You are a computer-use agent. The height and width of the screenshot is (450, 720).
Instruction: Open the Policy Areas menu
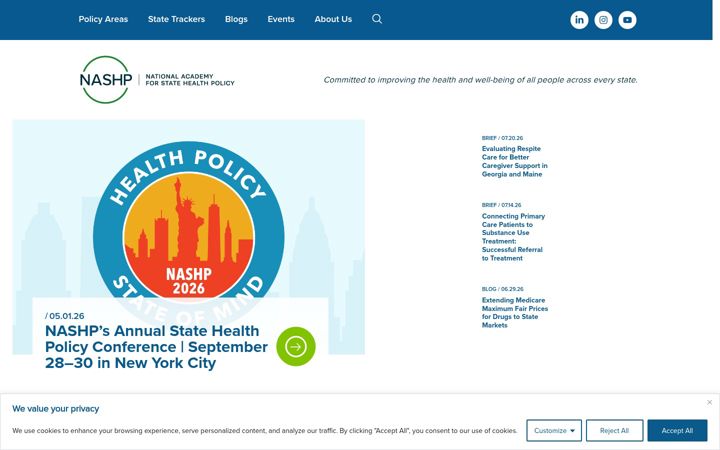pos(103,19)
